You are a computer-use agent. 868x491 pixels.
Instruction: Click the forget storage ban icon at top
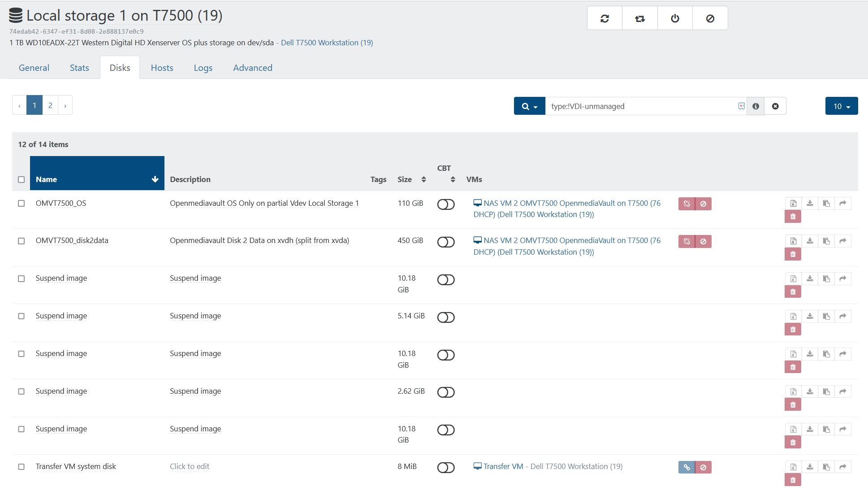point(710,18)
